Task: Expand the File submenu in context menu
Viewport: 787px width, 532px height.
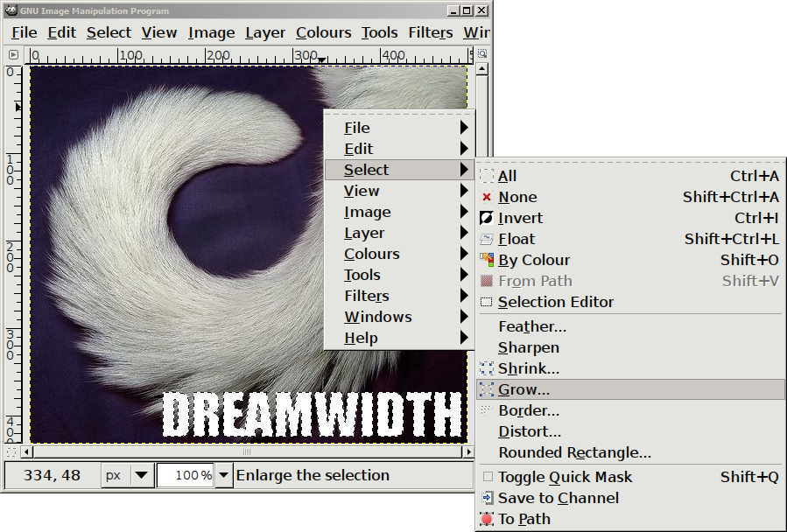Action: 399,128
